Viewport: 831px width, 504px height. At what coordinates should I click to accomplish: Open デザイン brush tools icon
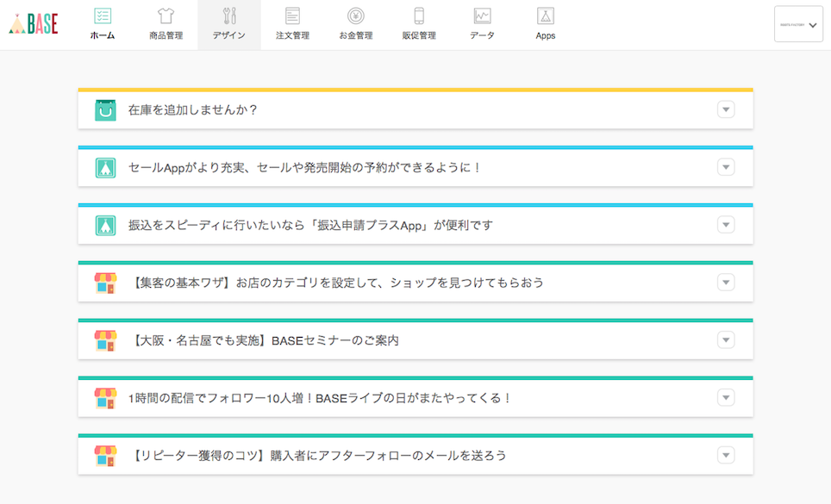click(x=229, y=16)
